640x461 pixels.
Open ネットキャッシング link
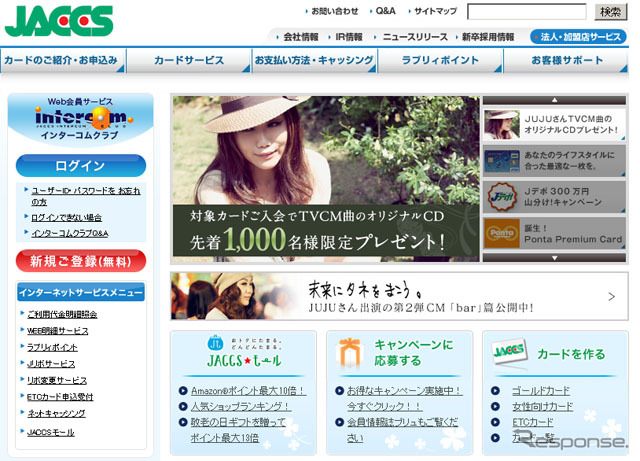[56, 413]
